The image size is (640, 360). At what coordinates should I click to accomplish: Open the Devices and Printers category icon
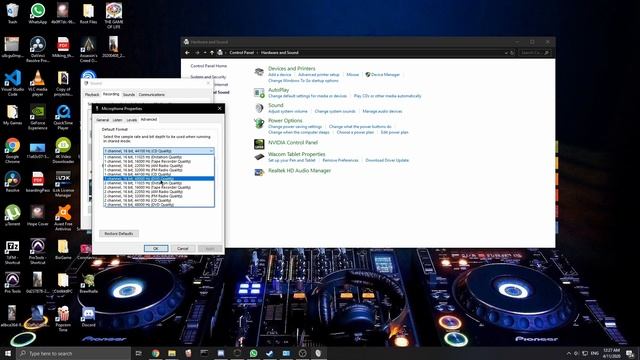[259, 72]
